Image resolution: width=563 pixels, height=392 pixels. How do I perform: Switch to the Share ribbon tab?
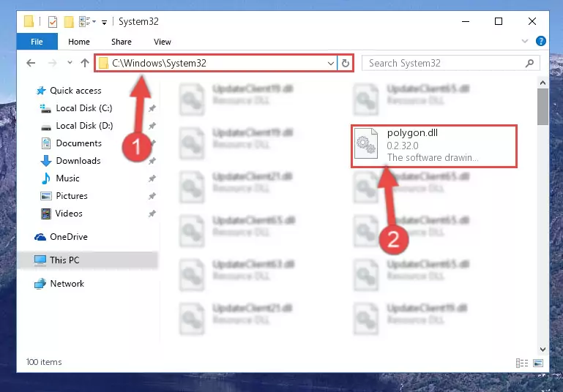(x=122, y=42)
